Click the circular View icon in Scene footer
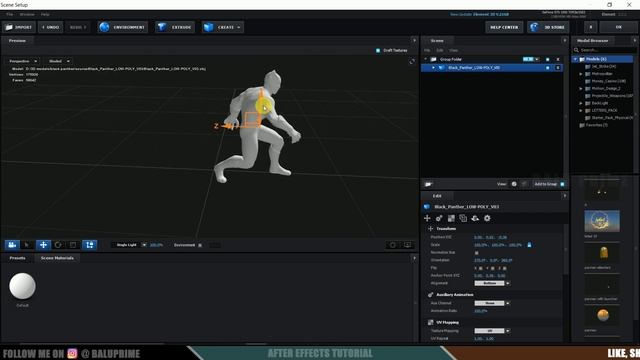The image size is (640, 360). 514,184
